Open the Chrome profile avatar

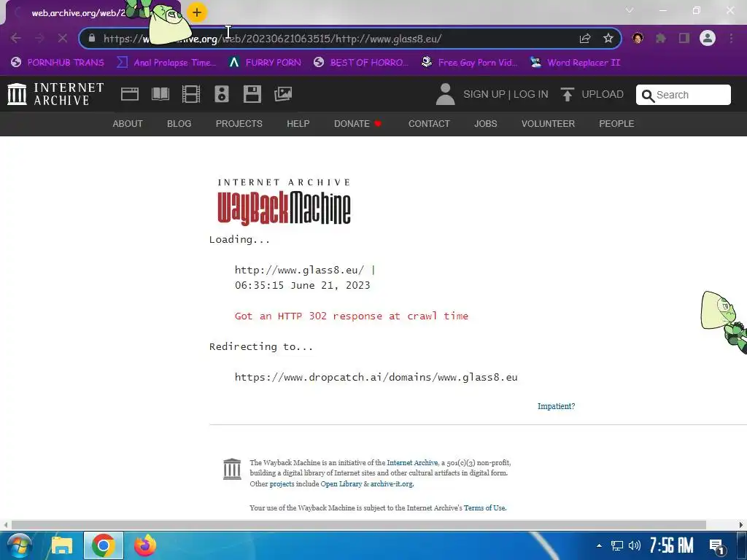click(x=708, y=38)
